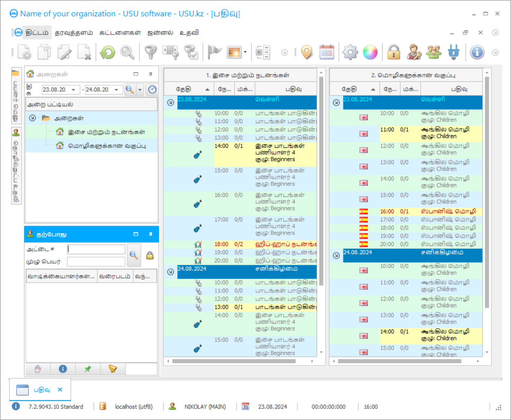Focus the அட்டை # input field
This screenshot has height=420, width=511.
pyautogui.click(x=96, y=249)
